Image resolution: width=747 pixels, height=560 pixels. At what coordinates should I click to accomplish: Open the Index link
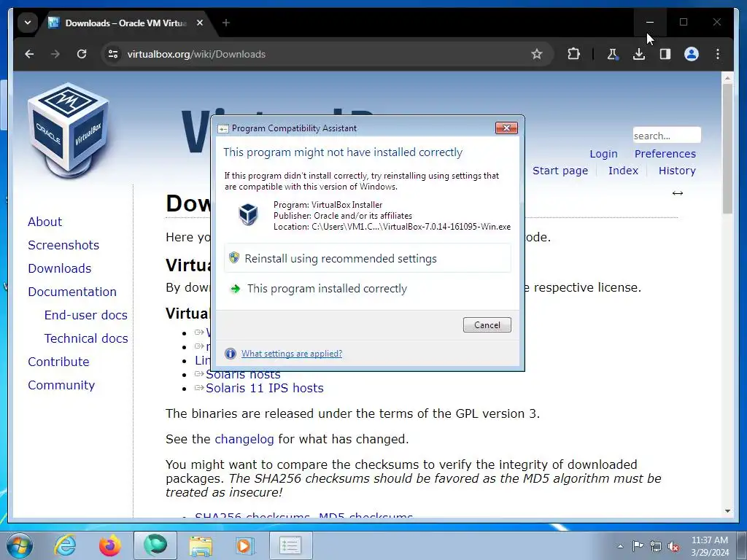click(623, 171)
